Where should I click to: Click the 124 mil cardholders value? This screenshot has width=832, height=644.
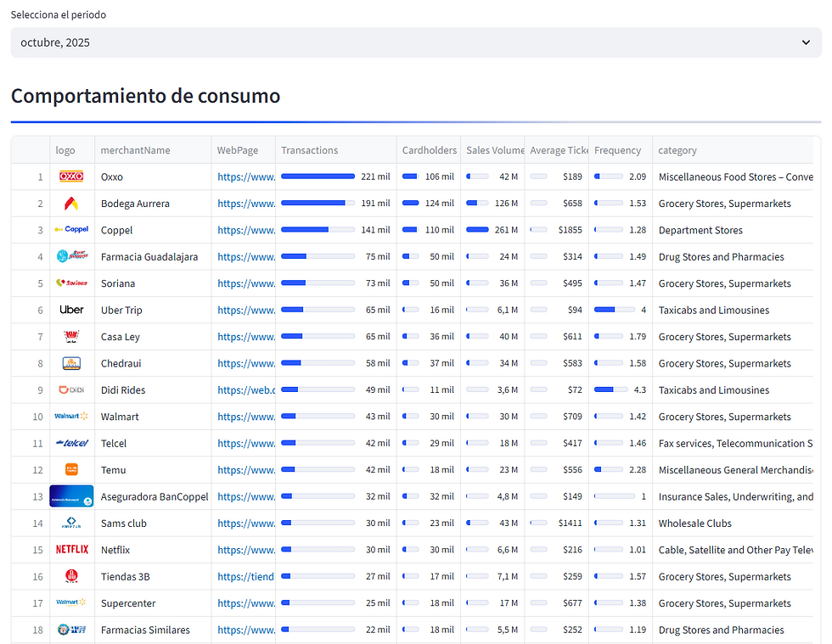[440, 203]
